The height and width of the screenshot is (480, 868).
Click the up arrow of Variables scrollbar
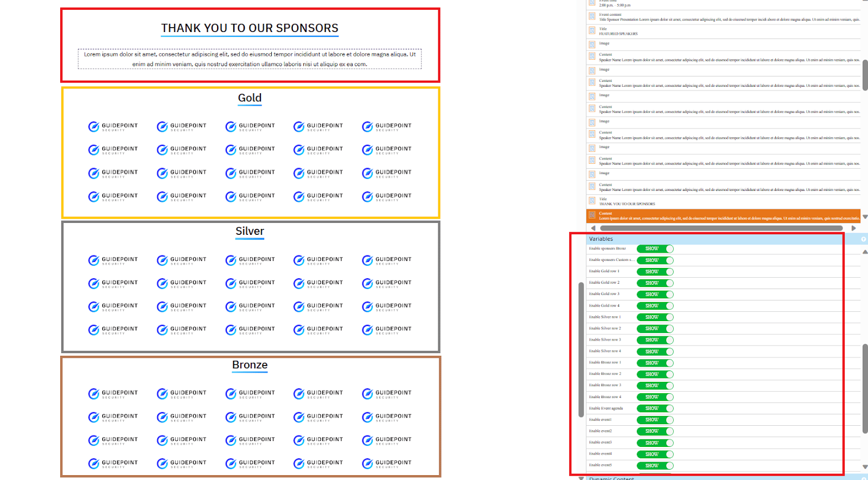click(865, 252)
